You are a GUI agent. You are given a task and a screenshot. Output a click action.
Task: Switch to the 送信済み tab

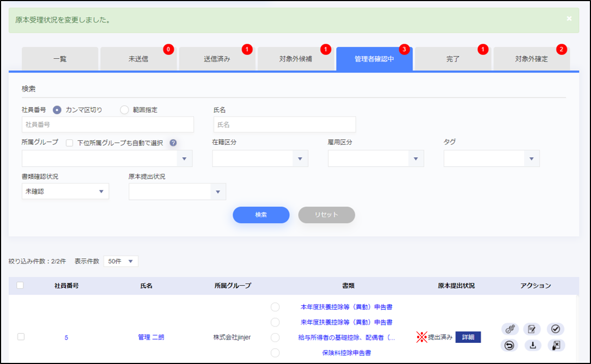point(217,59)
